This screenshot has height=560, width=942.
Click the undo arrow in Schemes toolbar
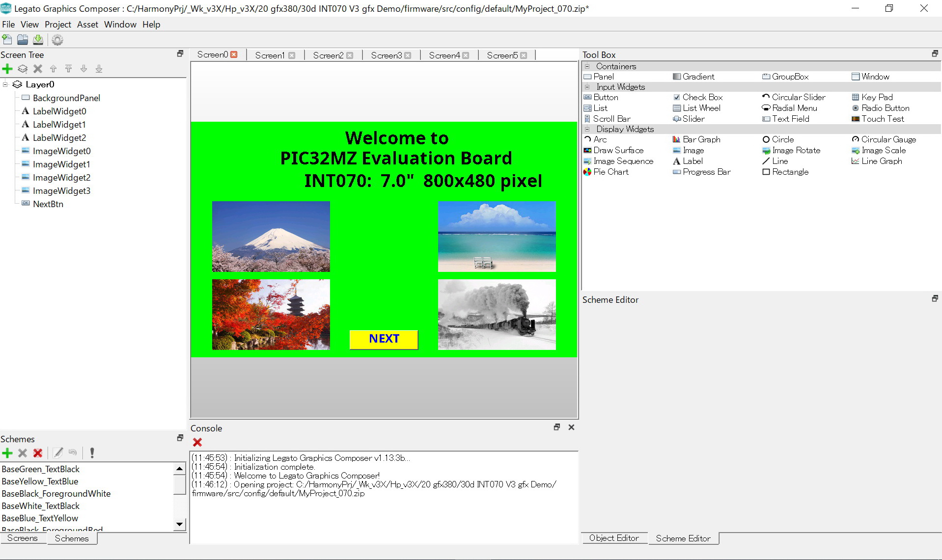(x=73, y=453)
